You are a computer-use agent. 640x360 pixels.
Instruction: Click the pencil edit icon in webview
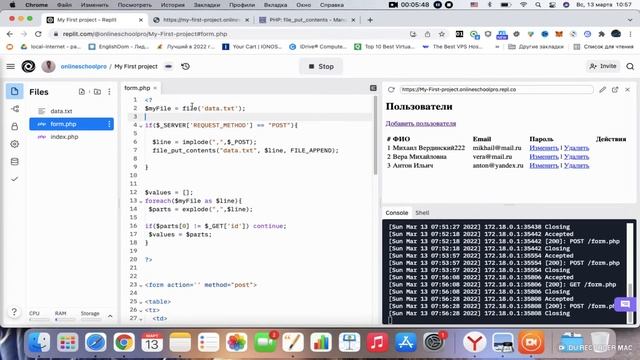[602, 89]
